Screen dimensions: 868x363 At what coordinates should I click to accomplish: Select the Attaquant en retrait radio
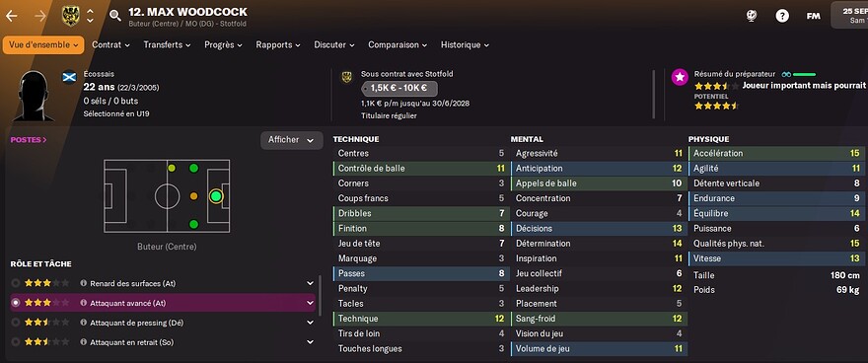[16, 342]
